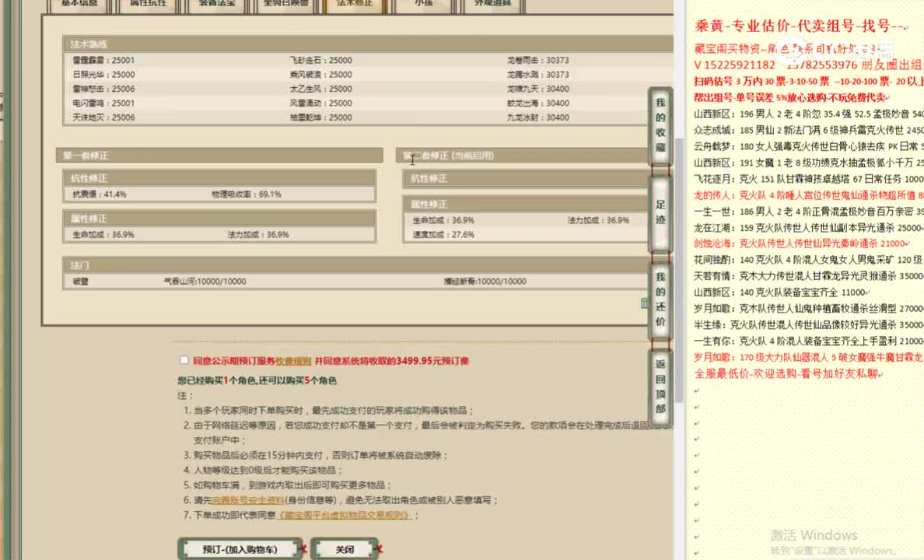Viewport: 924px width, 560px height.
Task: Click the 龙在江湖: 159 克火队 line
Action: tap(809, 228)
